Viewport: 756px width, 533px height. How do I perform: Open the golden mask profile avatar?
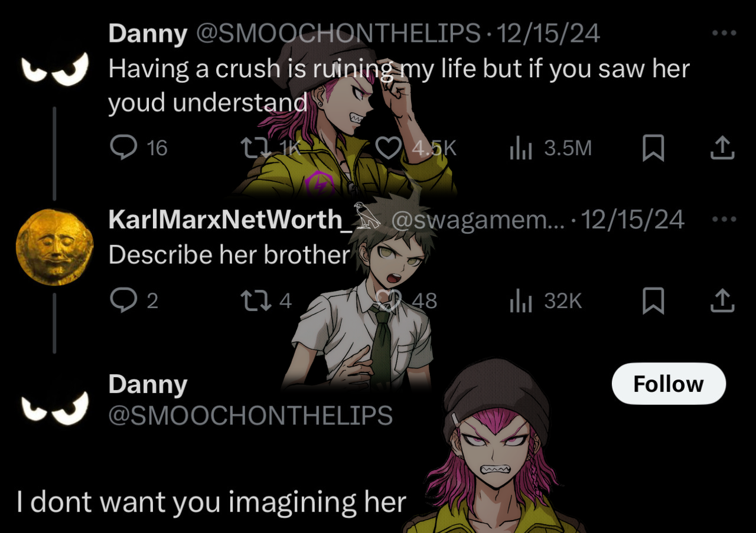tap(54, 247)
